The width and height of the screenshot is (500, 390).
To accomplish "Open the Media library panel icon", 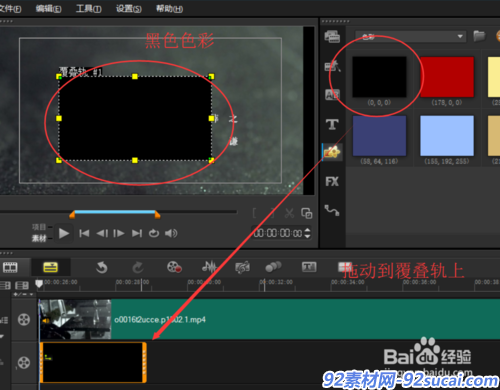I will [332, 36].
